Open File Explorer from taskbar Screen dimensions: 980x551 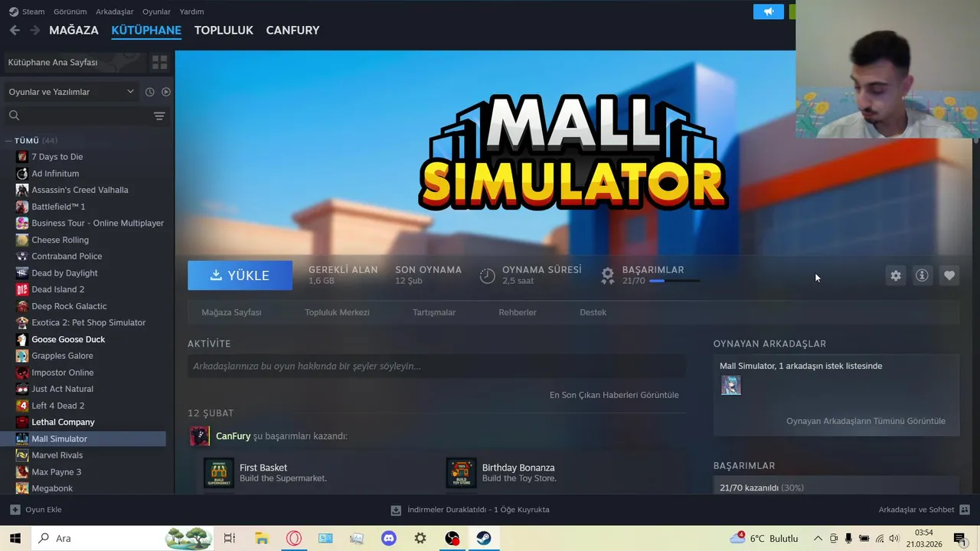[262, 538]
